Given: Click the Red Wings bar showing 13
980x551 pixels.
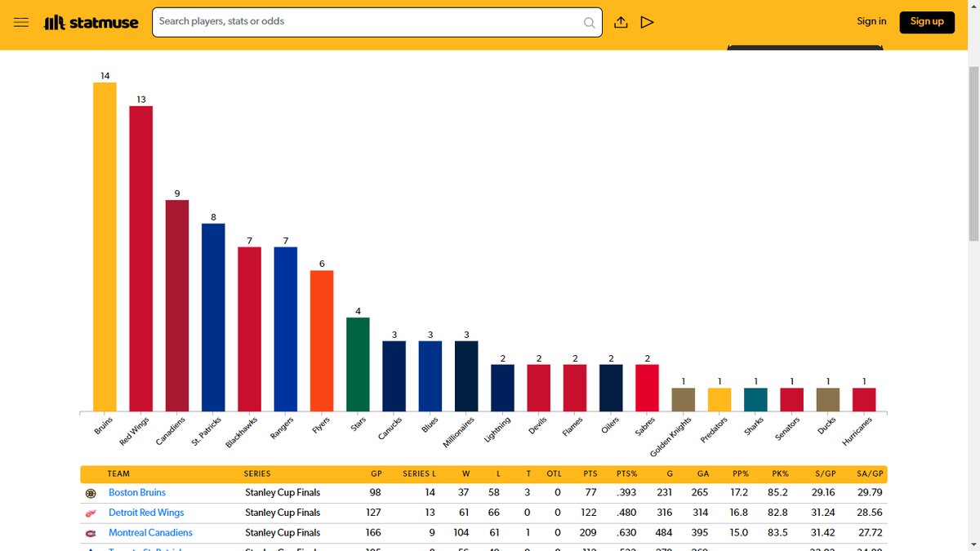Looking at the screenshot, I should 140,259.
